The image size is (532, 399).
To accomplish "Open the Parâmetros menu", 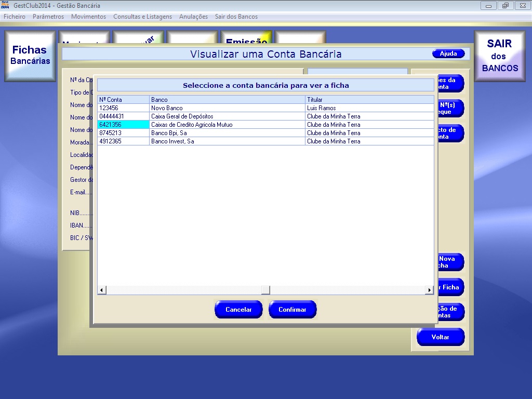I will click(48, 17).
